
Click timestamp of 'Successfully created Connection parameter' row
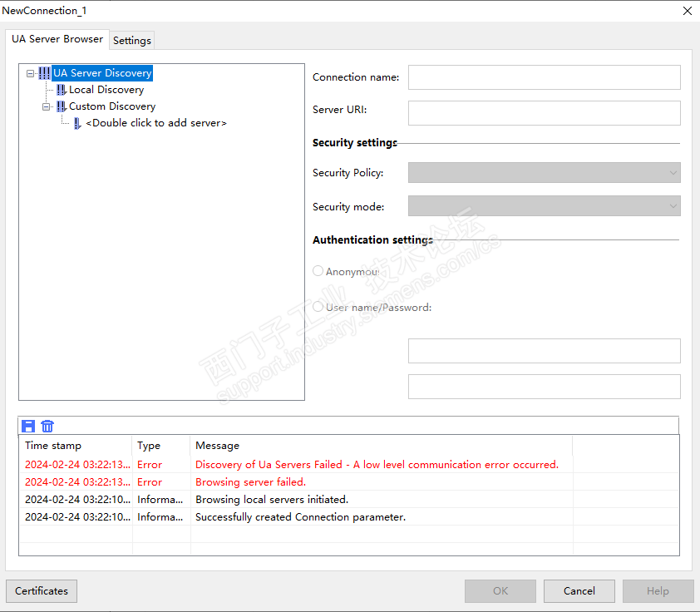[77, 517]
